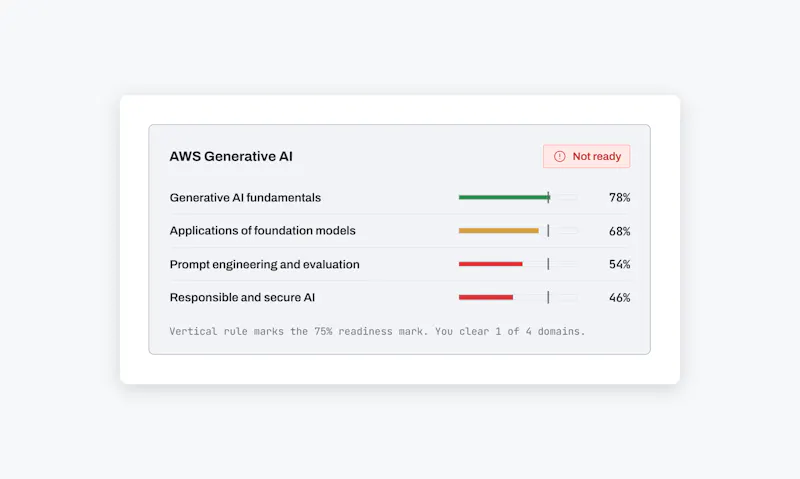The image size is (800, 479).
Task: Select the Applications of foundation models label
Action: click(x=262, y=231)
